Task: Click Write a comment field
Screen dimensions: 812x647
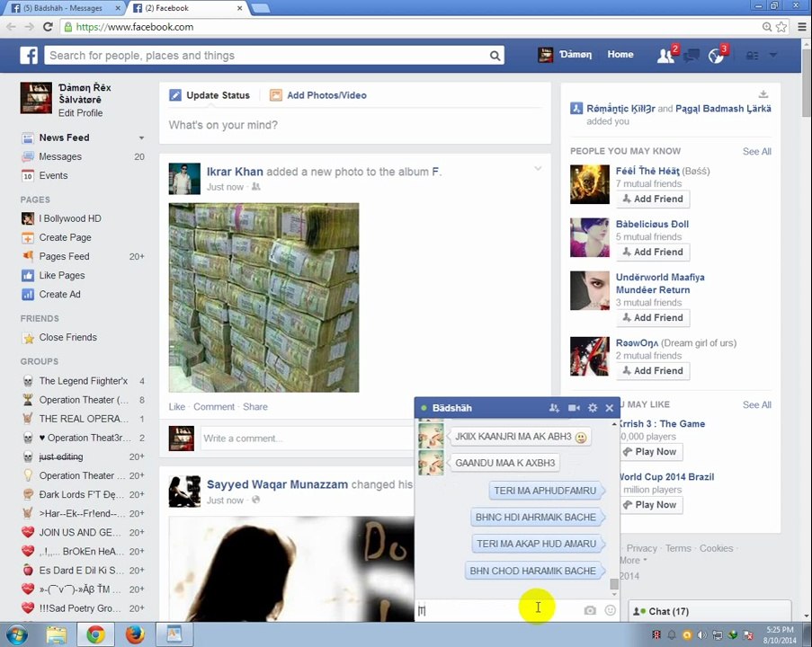Action: [x=307, y=439]
